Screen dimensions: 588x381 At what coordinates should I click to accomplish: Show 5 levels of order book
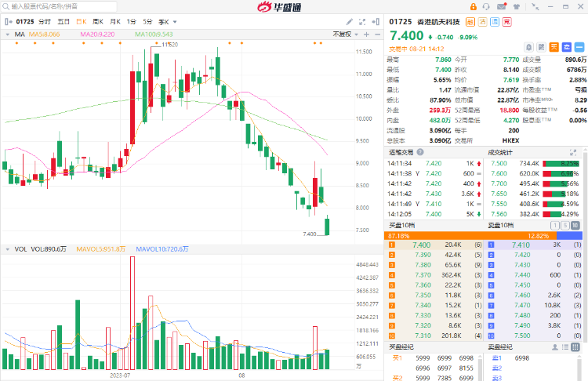[564, 225]
